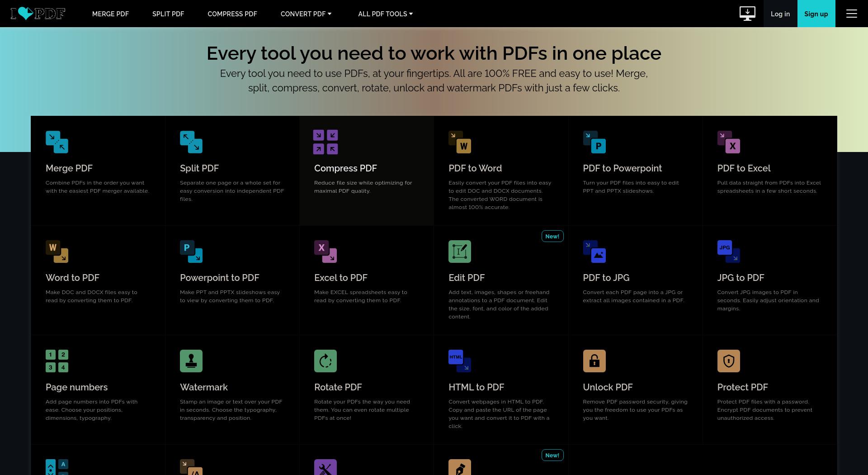Screen dimensions: 868x475
Task: Click the JPG to PDF icon
Action: pyautogui.click(x=728, y=252)
